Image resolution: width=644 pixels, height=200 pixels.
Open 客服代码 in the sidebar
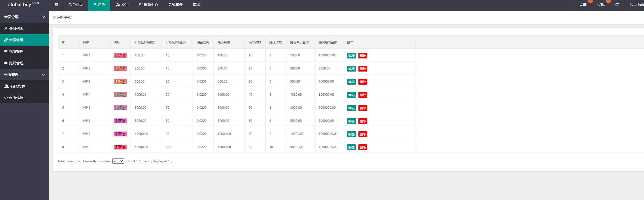(x=16, y=98)
